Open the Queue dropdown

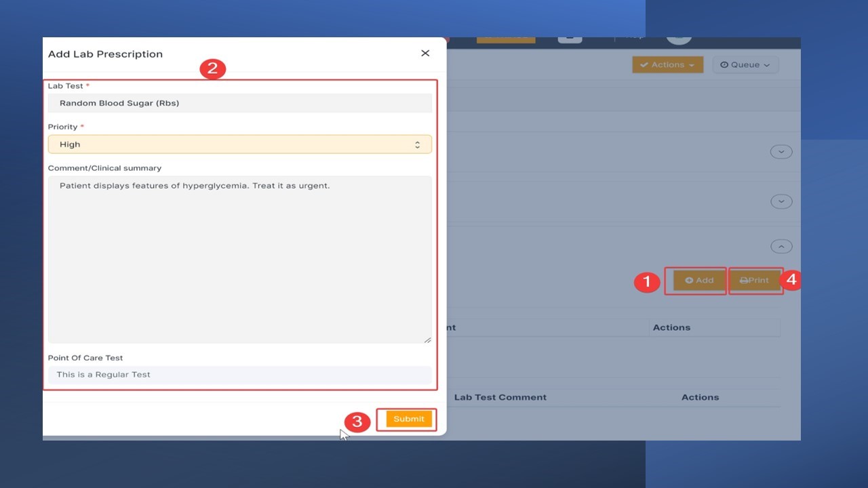[x=745, y=65]
